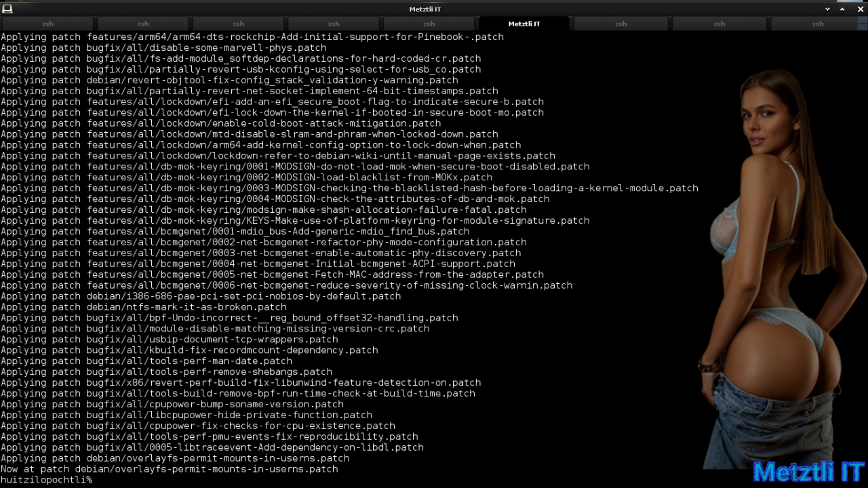The height and width of the screenshot is (488, 868).
Task: Click the disable-some-marvell-phys.patch line
Action: (163, 48)
